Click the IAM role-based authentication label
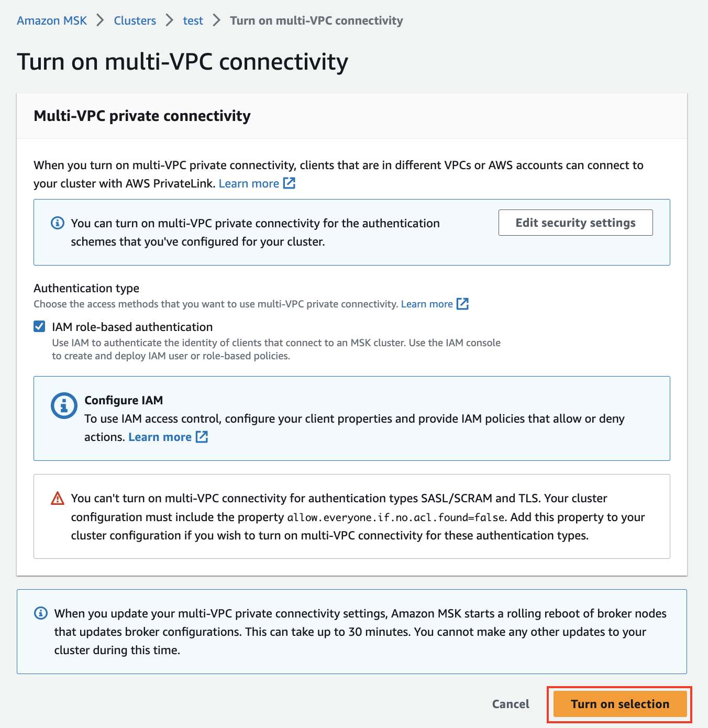 [132, 327]
